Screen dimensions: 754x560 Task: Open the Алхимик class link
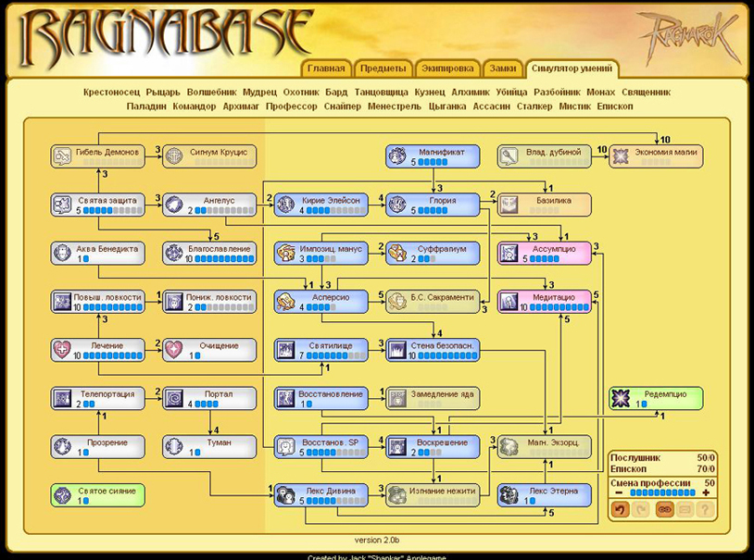471,93
